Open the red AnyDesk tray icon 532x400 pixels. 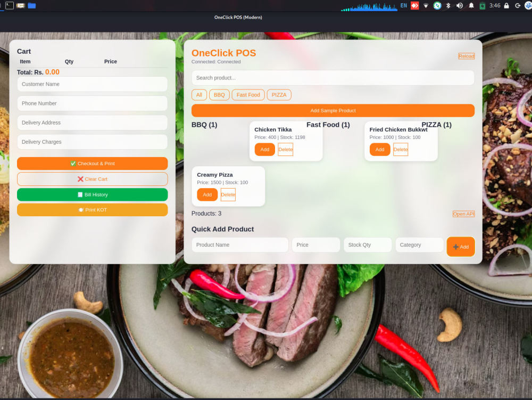414,5
